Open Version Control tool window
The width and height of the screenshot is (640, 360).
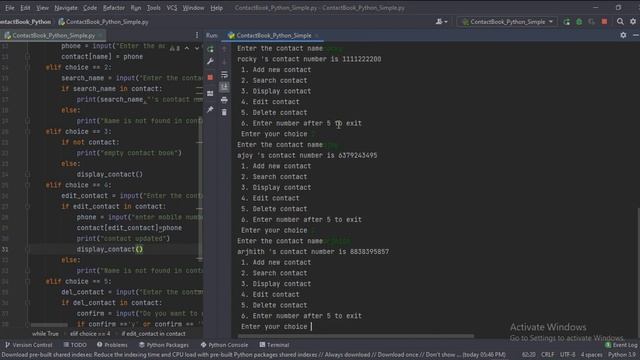28,345
